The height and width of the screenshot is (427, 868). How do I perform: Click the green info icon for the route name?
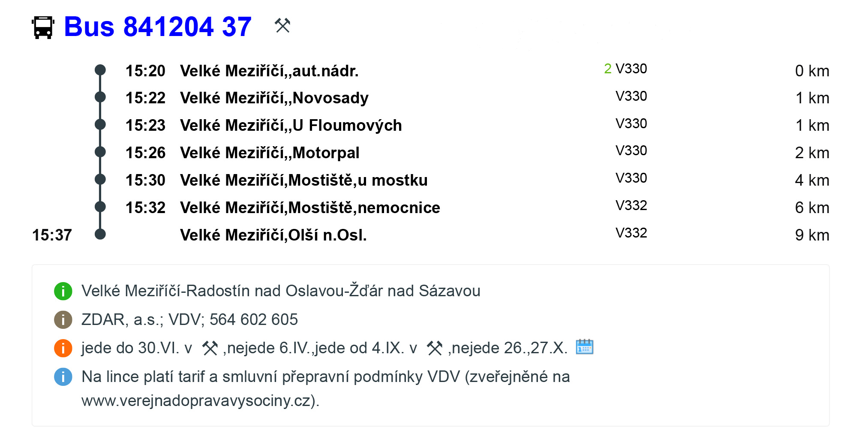(63, 291)
